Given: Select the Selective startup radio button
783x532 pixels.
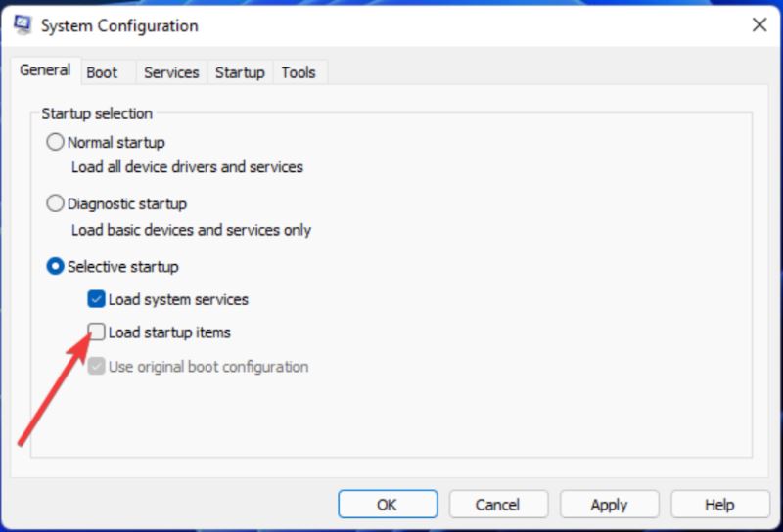Looking at the screenshot, I should click(x=55, y=267).
